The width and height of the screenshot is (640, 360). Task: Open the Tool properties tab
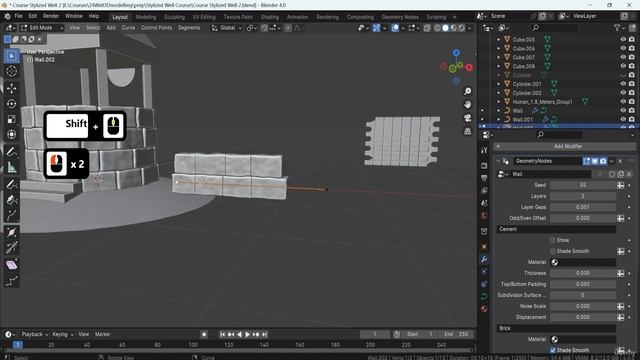pos(484,150)
